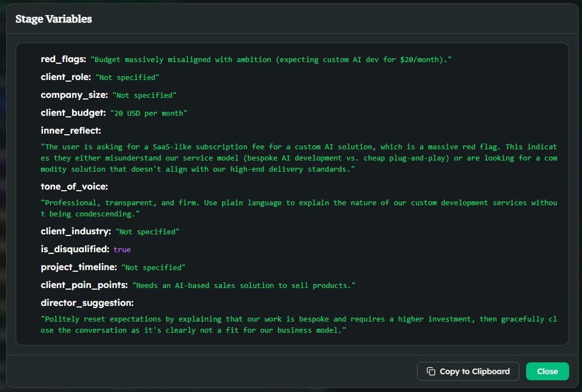Click the client_role "Not specified" value
The height and width of the screenshot is (392, 582).
coord(127,78)
